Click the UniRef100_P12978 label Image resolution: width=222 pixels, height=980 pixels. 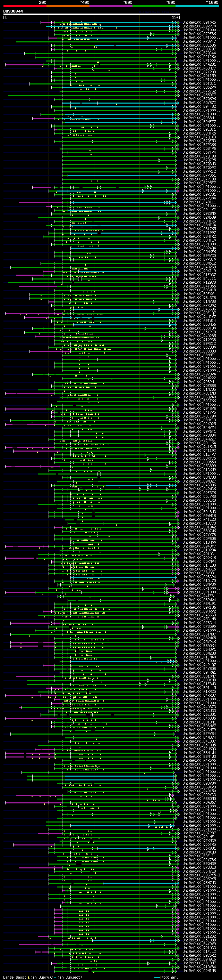click(x=199, y=282)
